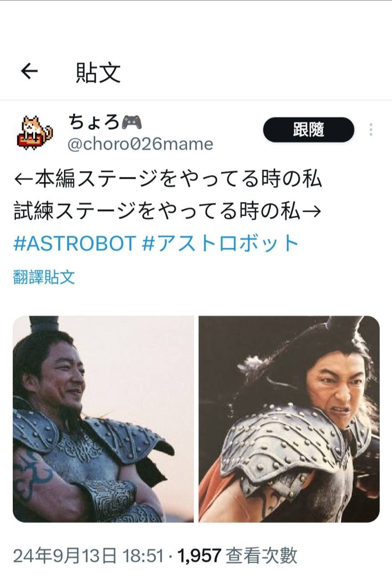Click the first post line about 本編ステージ
The width and height of the screenshot is (392, 575).
pos(168,179)
